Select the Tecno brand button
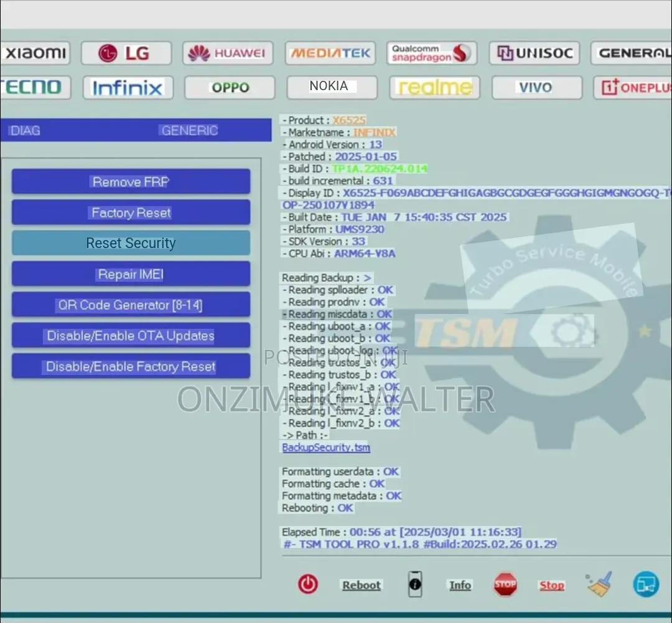The image size is (672, 623). tap(35, 87)
